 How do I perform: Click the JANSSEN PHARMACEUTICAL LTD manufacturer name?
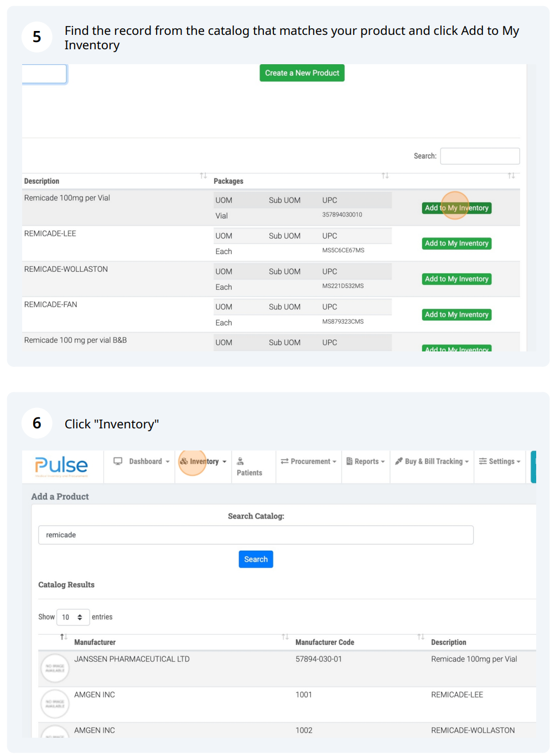[x=132, y=659]
